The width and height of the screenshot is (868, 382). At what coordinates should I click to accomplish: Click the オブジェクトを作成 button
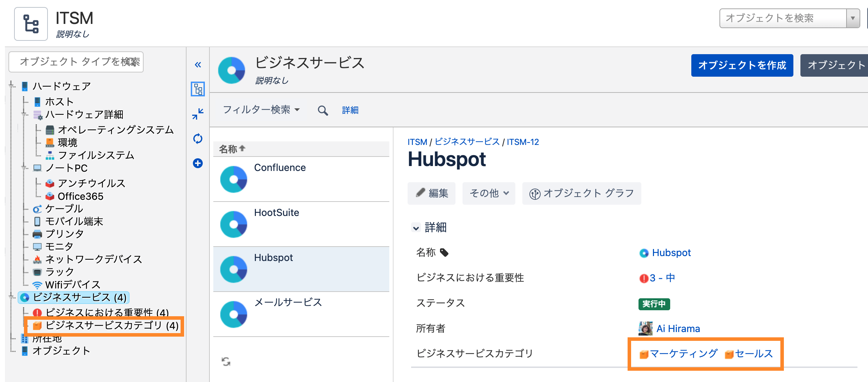pyautogui.click(x=742, y=65)
